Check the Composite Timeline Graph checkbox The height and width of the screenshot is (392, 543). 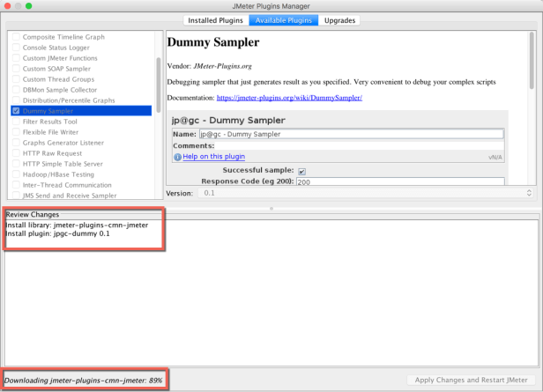coord(16,37)
